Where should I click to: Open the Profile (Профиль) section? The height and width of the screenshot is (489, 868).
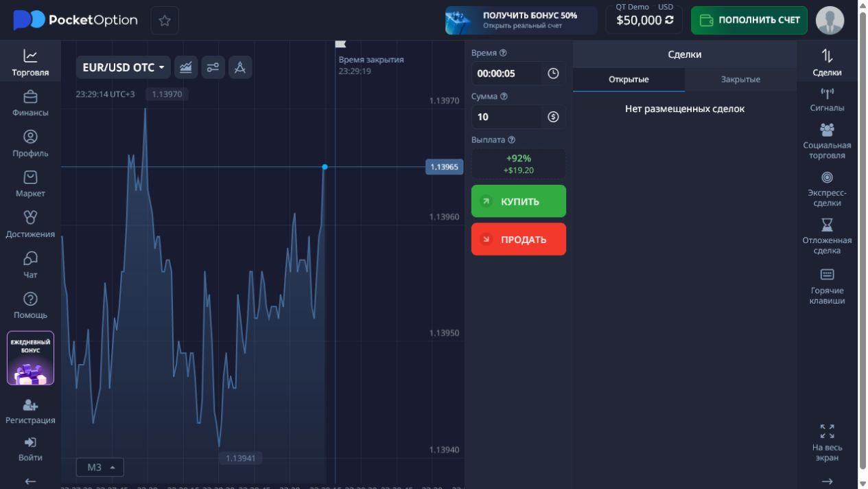[30, 144]
